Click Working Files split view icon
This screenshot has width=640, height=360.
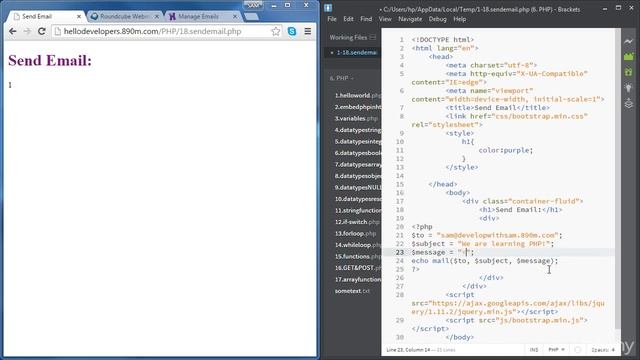[373, 38]
